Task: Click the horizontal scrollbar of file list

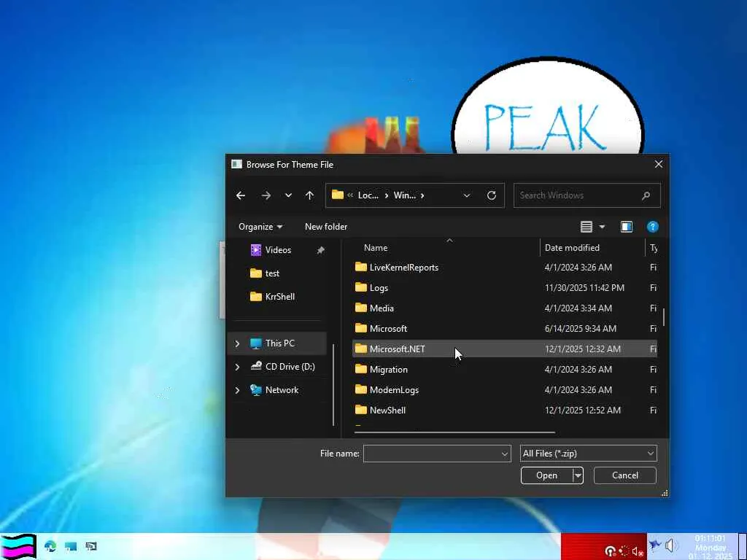Action: pos(454,433)
